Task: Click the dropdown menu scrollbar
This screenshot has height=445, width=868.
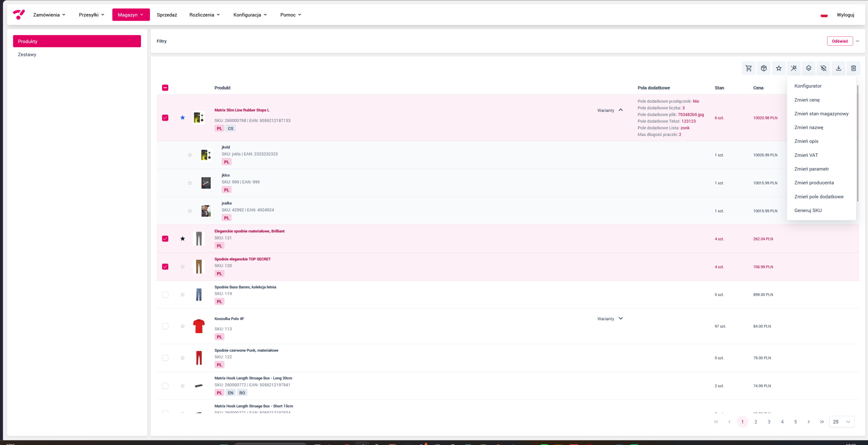Action: (857, 143)
